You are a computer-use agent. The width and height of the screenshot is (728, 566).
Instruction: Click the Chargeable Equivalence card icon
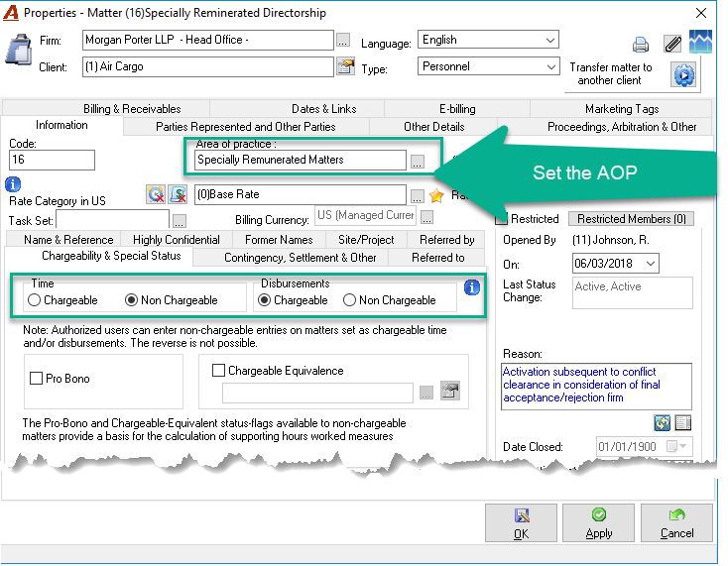point(450,391)
